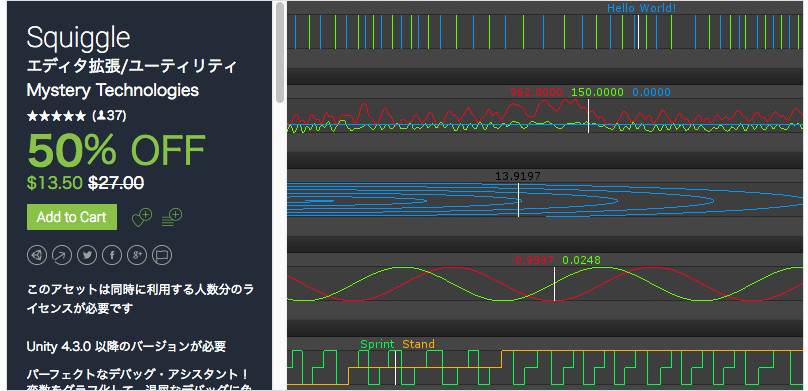Click the $13.50 sale price
808x391 pixels.
click(x=54, y=183)
